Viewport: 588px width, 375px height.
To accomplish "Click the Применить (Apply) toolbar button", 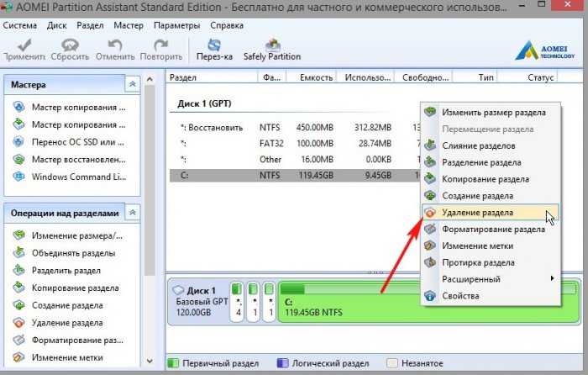I will click(x=24, y=50).
